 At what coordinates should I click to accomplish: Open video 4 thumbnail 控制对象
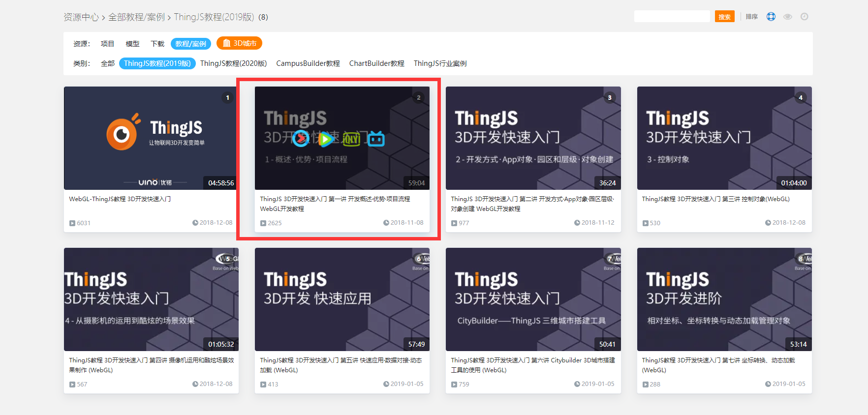tap(724, 138)
